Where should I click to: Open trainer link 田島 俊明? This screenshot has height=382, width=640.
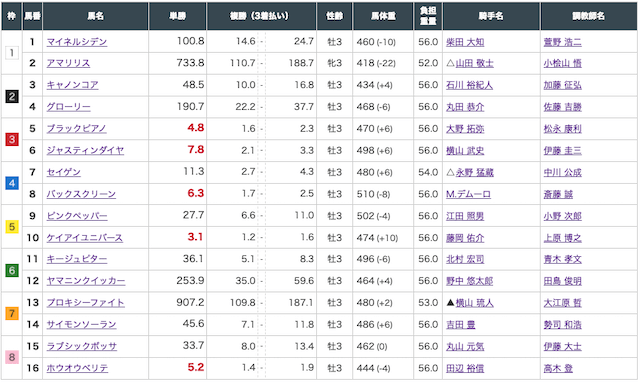coord(562,281)
